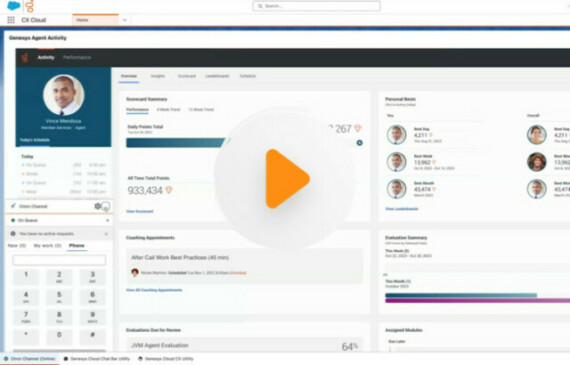Click your Best Month avatar in Personal Bests
The height and width of the screenshot is (365, 570).
(396, 189)
